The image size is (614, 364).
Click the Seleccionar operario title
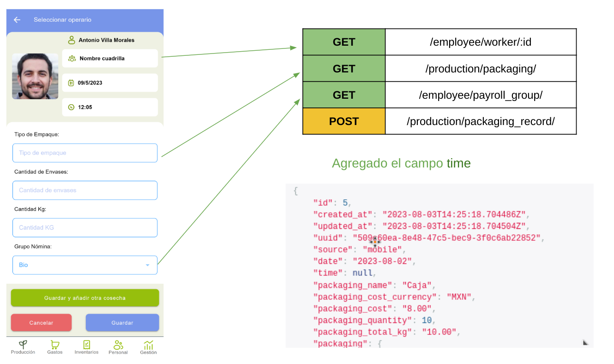tap(62, 20)
